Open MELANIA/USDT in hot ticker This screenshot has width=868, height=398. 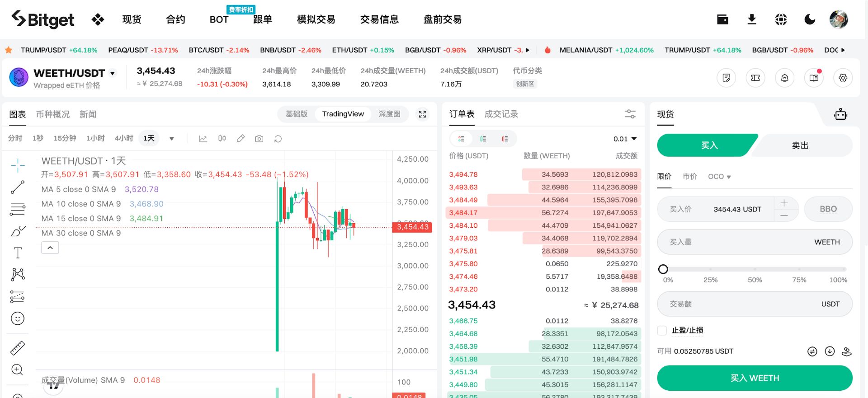tap(606, 50)
